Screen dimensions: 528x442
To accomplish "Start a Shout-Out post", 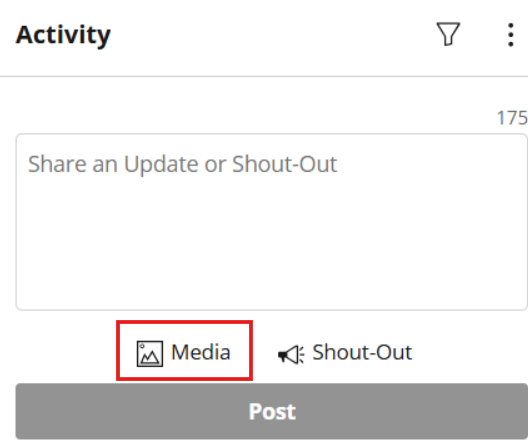I will pos(345,353).
